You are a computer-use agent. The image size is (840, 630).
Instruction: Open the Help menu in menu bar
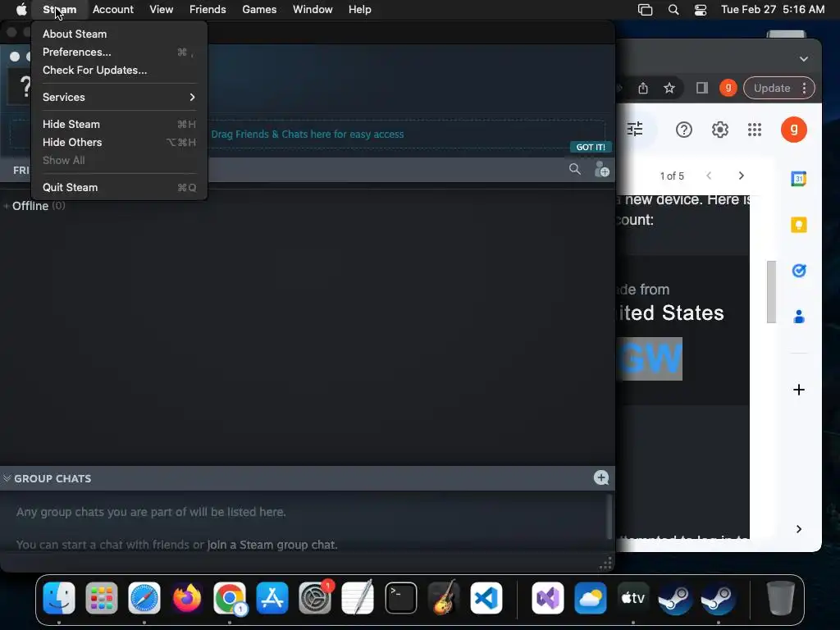click(359, 9)
